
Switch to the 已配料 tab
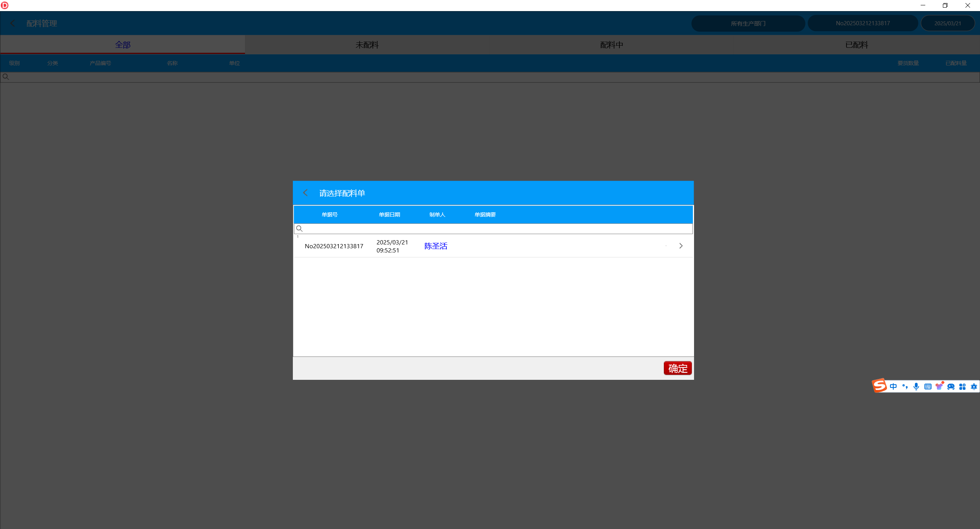pos(857,45)
